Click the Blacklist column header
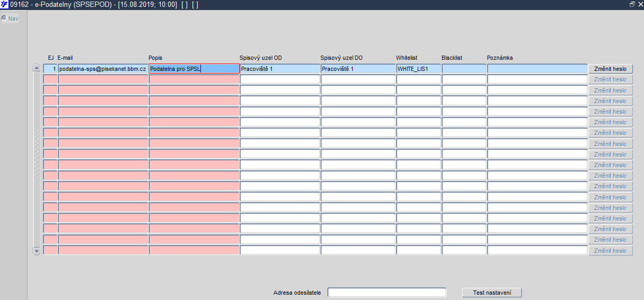Image resolution: width=644 pixels, height=300 pixels. click(x=452, y=58)
